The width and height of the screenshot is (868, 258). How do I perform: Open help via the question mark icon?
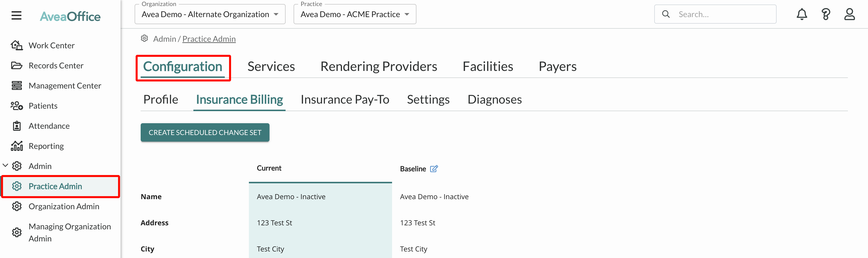[x=826, y=14]
